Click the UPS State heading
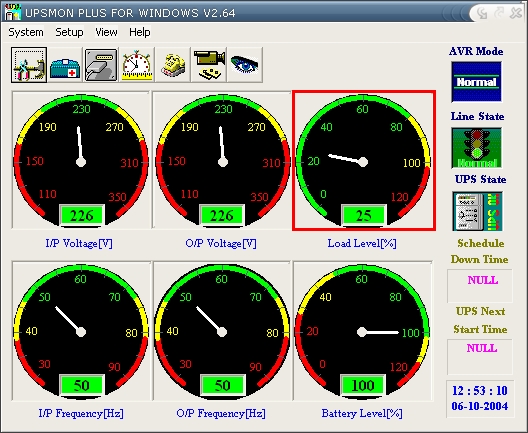The image size is (528, 433). point(481,179)
